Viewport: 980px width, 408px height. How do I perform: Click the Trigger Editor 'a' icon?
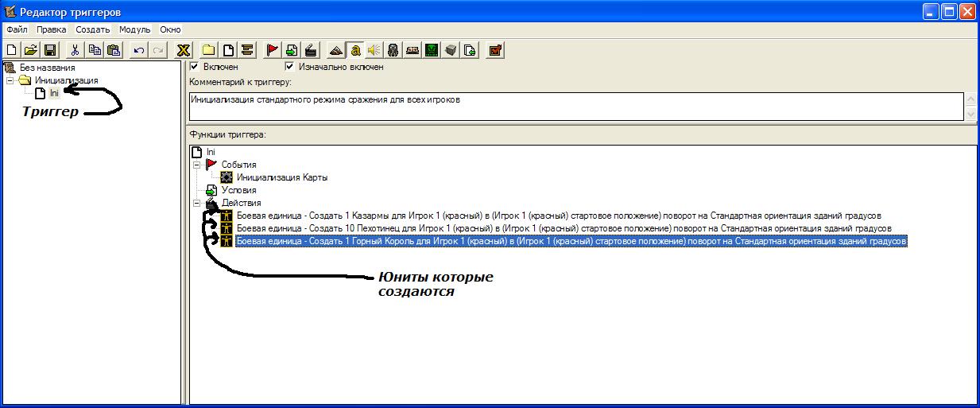(x=355, y=50)
